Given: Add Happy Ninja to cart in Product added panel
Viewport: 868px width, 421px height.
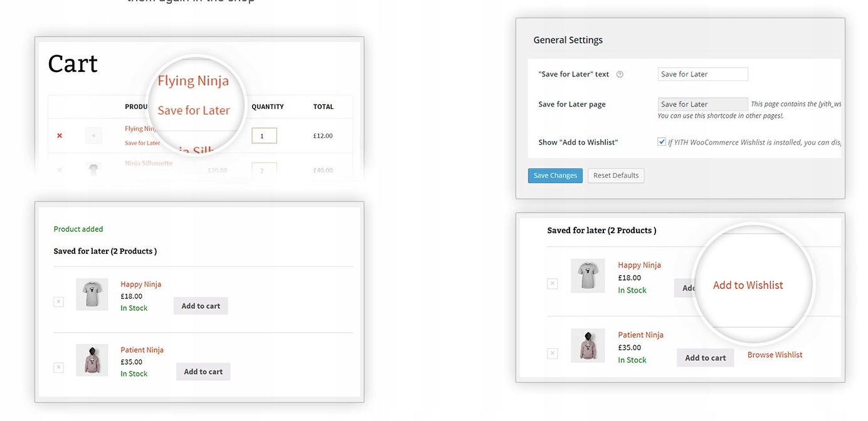Looking at the screenshot, I should click(x=201, y=306).
